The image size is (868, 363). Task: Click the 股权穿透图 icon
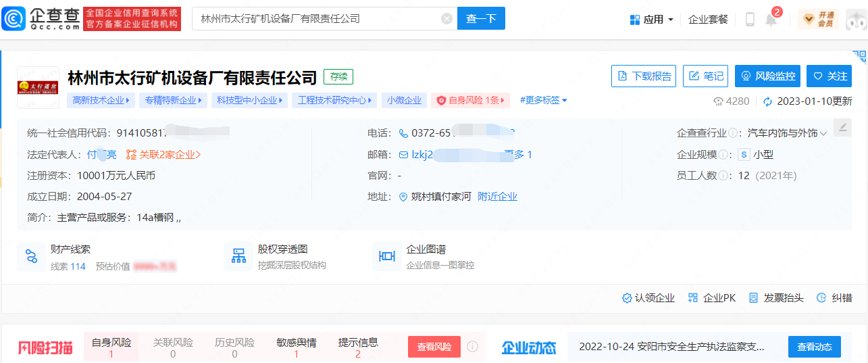[x=238, y=256]
